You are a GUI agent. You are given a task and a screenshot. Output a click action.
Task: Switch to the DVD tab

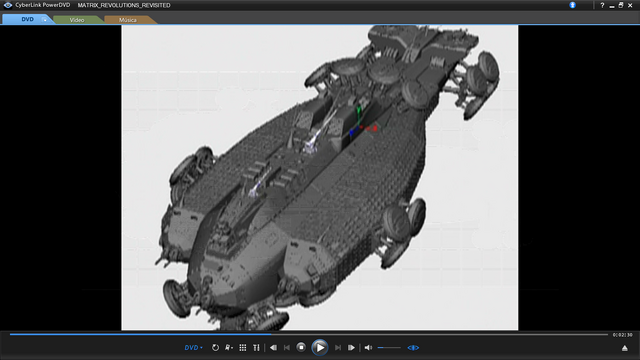click(27, 19)
